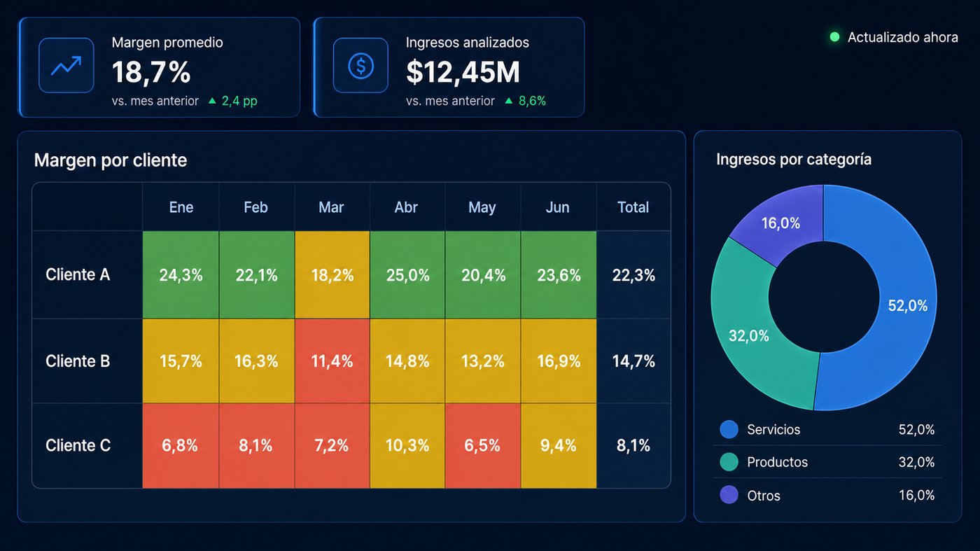Click the yellow 10,3% heatmap cell
Image resolution: width=980 pixels, height=551 pixels.
407,446
